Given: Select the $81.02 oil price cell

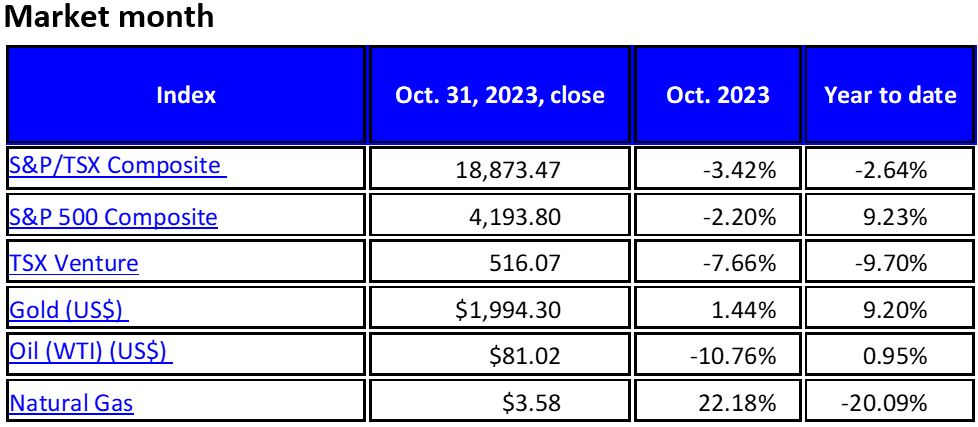Looking at the screenshot, I should click(500, 357).
